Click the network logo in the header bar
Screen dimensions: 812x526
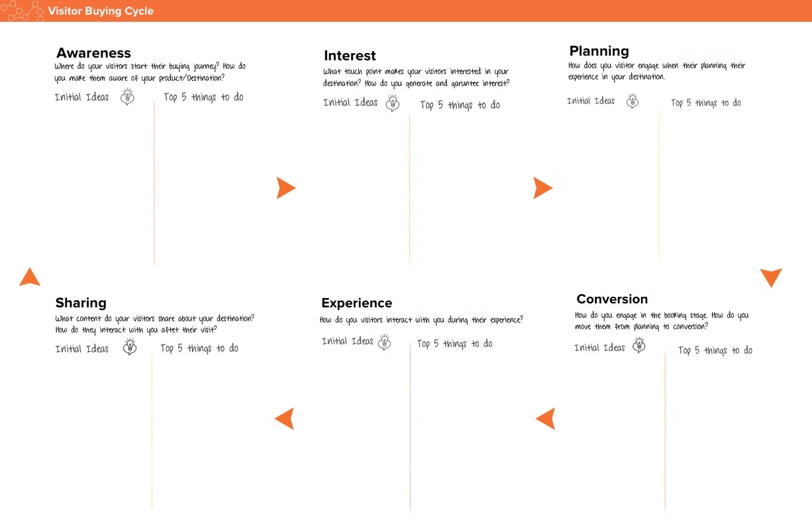(x=22, y=11)
